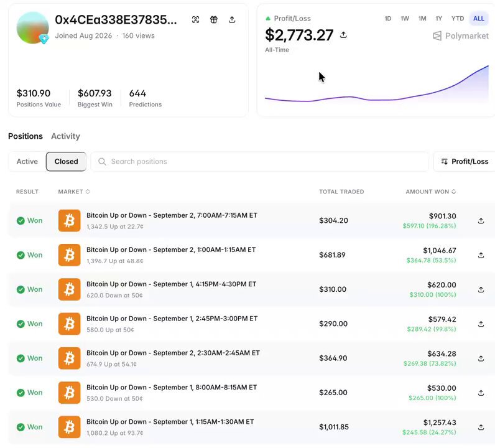Switch to the Positions tab

(25, 136)
